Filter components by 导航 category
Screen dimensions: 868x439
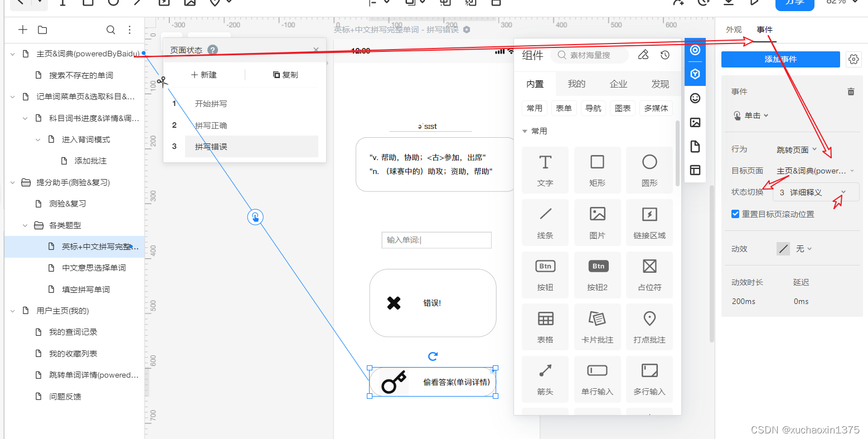point(593,108)
